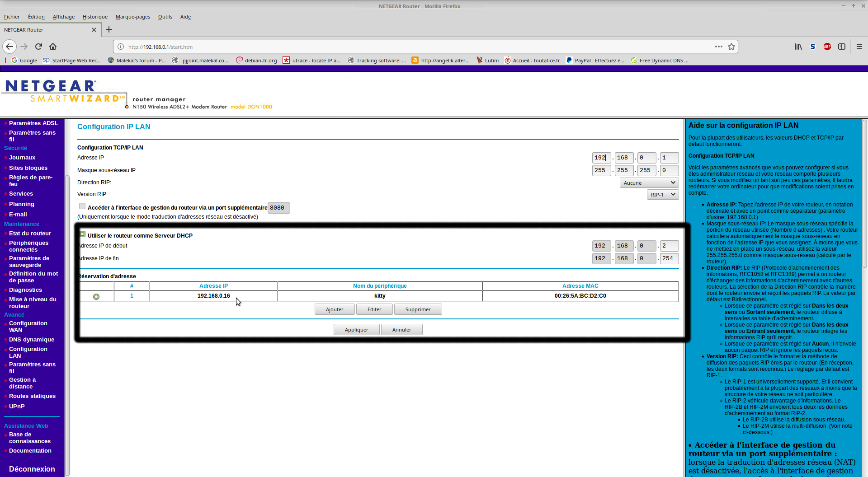Click the forward navigation arrow
The height and width of the screenshot is (477, 868).
click(24, 47)
